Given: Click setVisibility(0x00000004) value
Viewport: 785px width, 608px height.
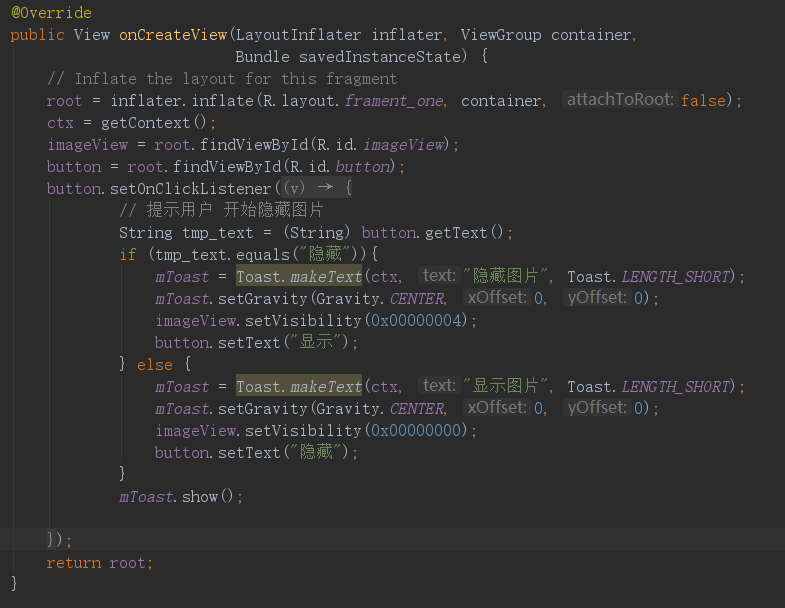Looking at the screenshot, I should pos(416,321).
